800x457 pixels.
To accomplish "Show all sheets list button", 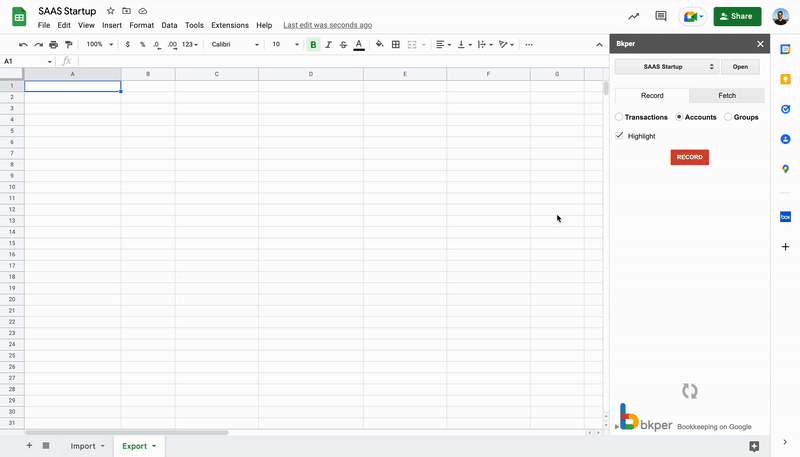I will 46,446.
